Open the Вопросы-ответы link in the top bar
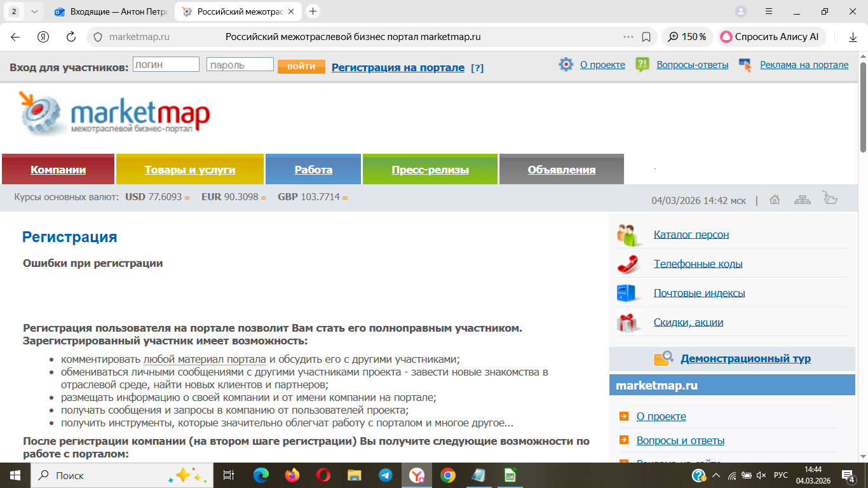Image resolution: width=868 pixels, height=488 pixels. pos(693,65)
